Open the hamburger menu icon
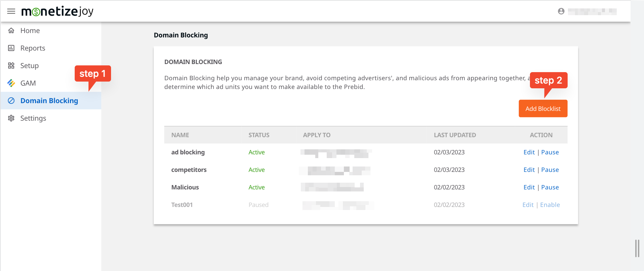This screenshot has width=644, height=271. pyautogui.click(x=11, y=11)
